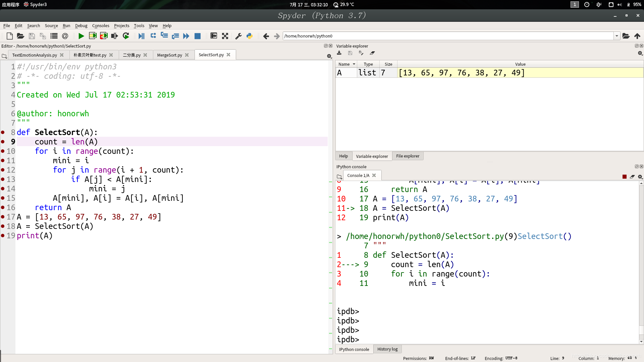
Task: Toggle the breakpoint on line 17
Action: coord(3,217)
